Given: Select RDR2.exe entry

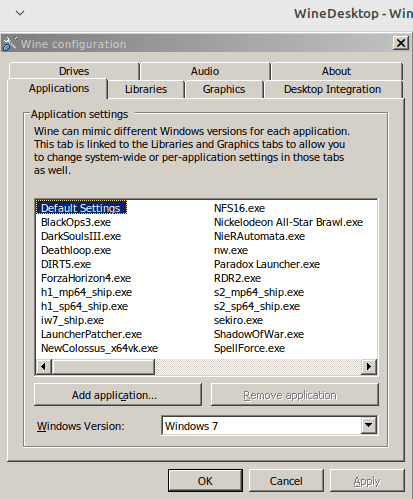Looking at the screenshot, I should point(238,278).
